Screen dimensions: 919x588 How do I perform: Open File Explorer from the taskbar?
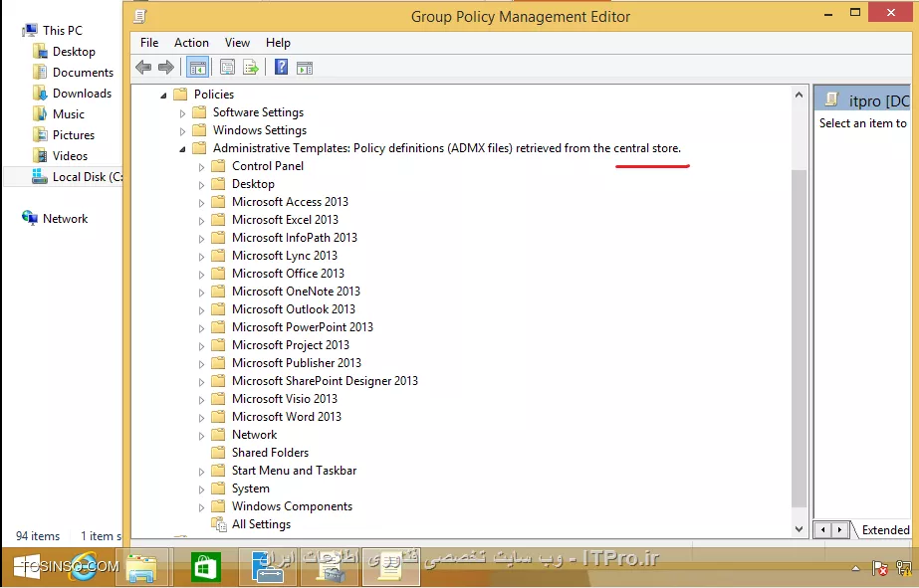(141, 567)
